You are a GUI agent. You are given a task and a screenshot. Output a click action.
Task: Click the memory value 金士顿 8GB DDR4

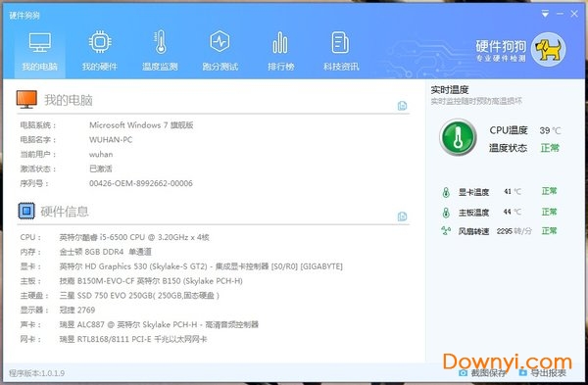tap(106, 252)
